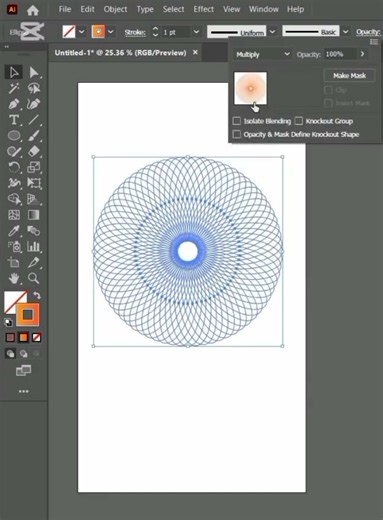Toggle the Clip checkbox

point(328,90)
